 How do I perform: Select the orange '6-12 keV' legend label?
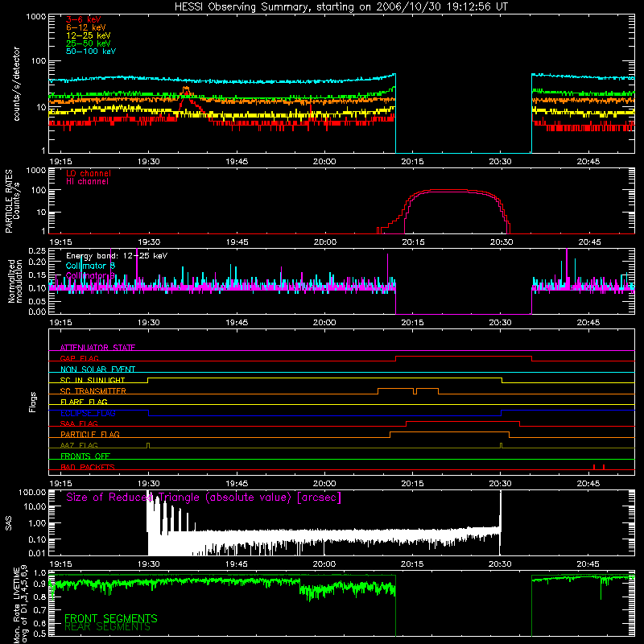point(86,27)
